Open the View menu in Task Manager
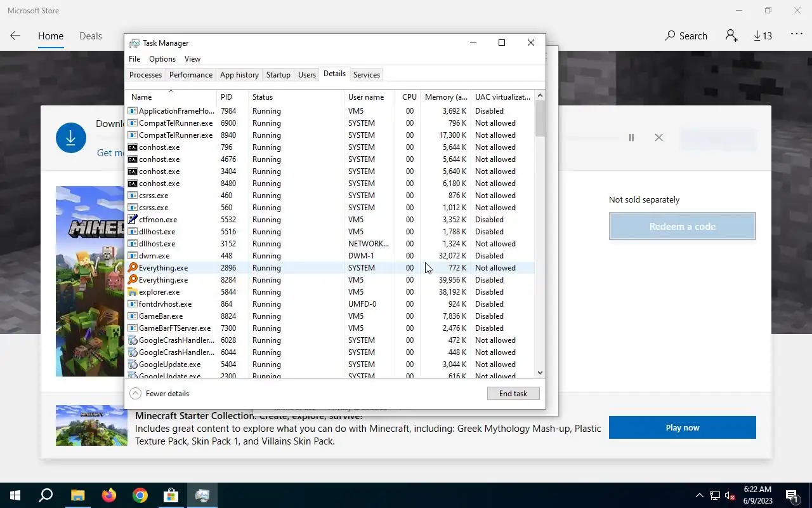The height and width of the screenshot is (508, 812). [x=192, y=59]
